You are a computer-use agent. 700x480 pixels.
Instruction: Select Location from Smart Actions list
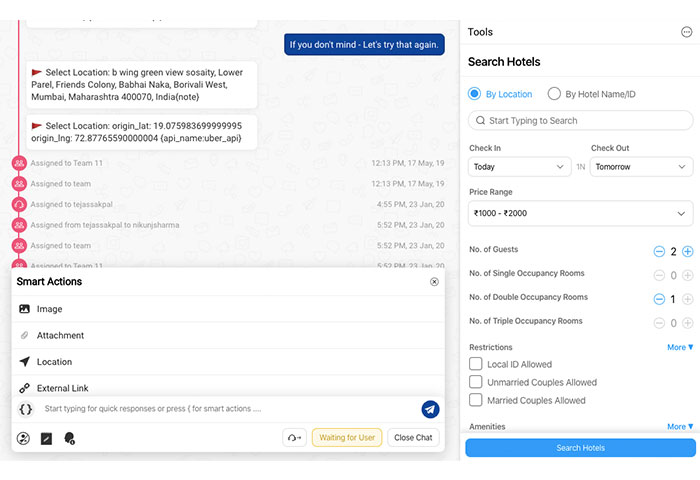[x=54, y=362]
